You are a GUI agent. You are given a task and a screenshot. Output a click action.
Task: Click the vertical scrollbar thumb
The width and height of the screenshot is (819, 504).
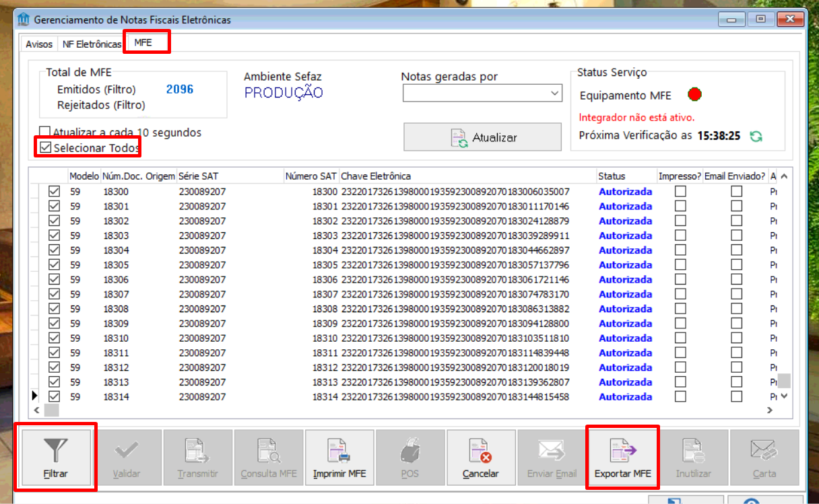click(784, 382)
